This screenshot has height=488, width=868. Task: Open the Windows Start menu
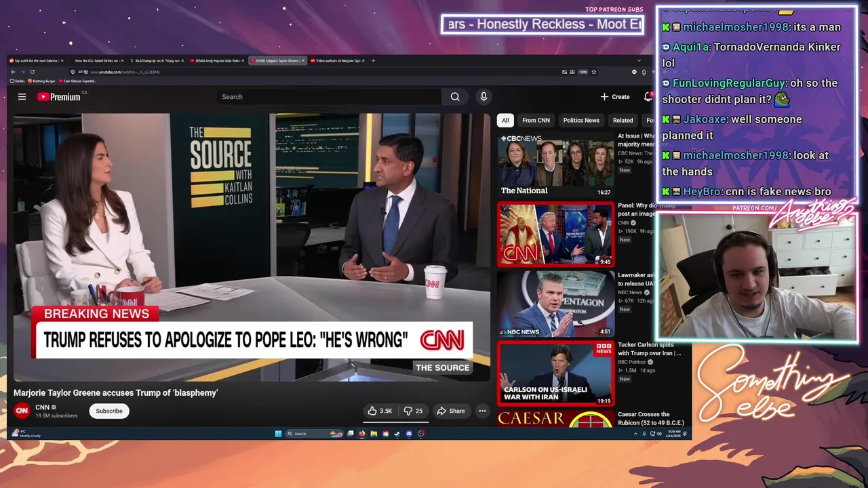click(x=278, y=434)
